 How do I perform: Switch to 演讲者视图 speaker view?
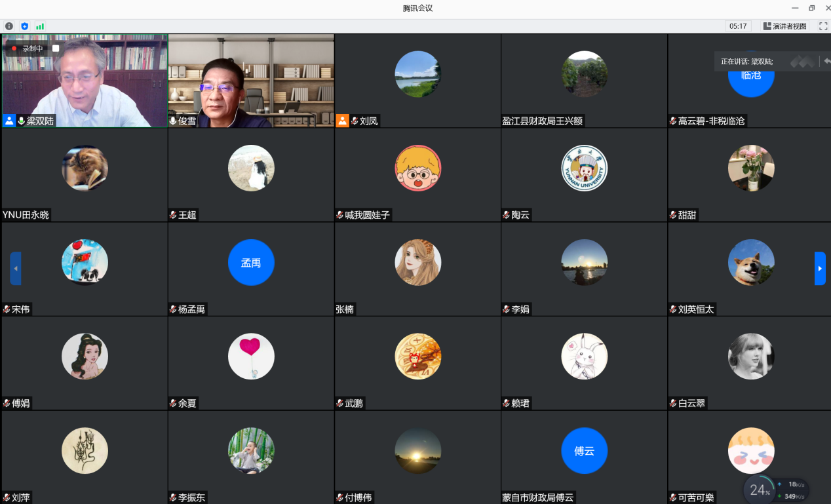click(784, 26)
